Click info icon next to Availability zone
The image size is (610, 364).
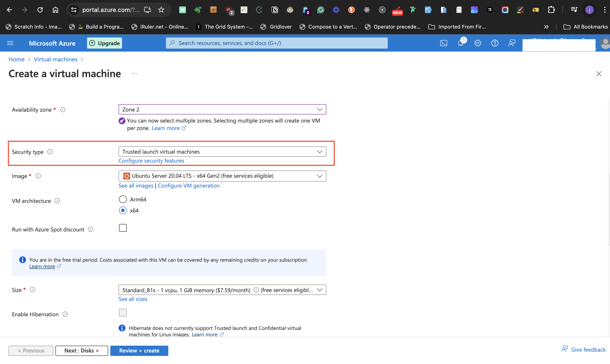point(62,110)
